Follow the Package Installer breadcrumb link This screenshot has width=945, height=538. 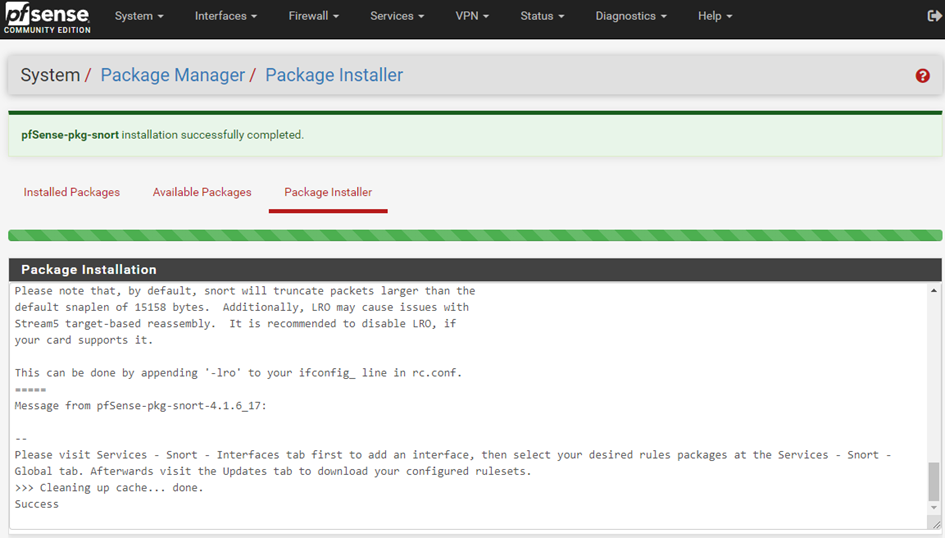point(334,75)
